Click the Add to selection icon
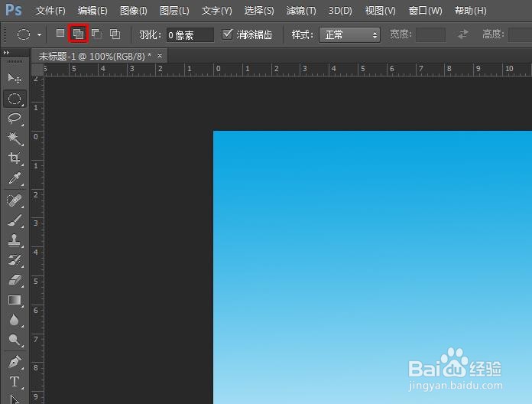 (78, 34)
